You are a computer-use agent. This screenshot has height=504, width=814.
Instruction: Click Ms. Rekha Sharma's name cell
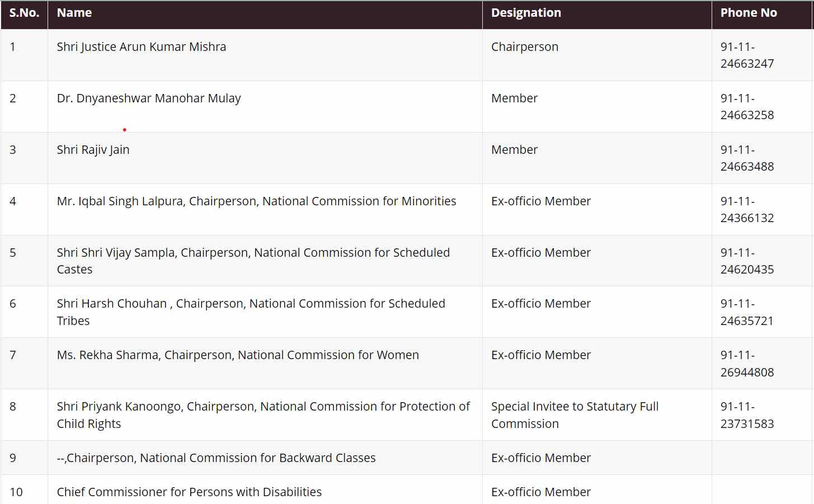click(238, 355)
